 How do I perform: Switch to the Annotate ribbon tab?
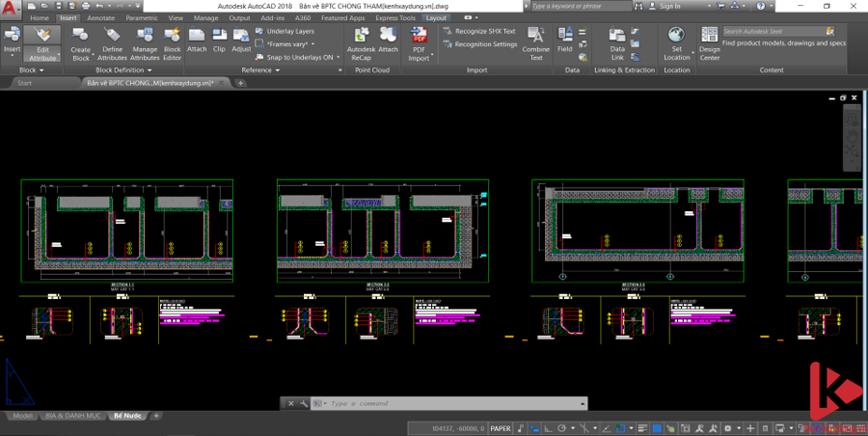(100, 17)
